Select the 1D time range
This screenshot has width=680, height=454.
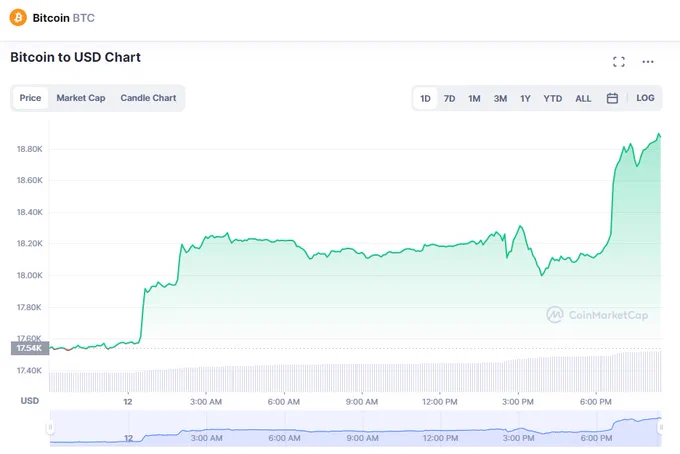pos(425,98)
